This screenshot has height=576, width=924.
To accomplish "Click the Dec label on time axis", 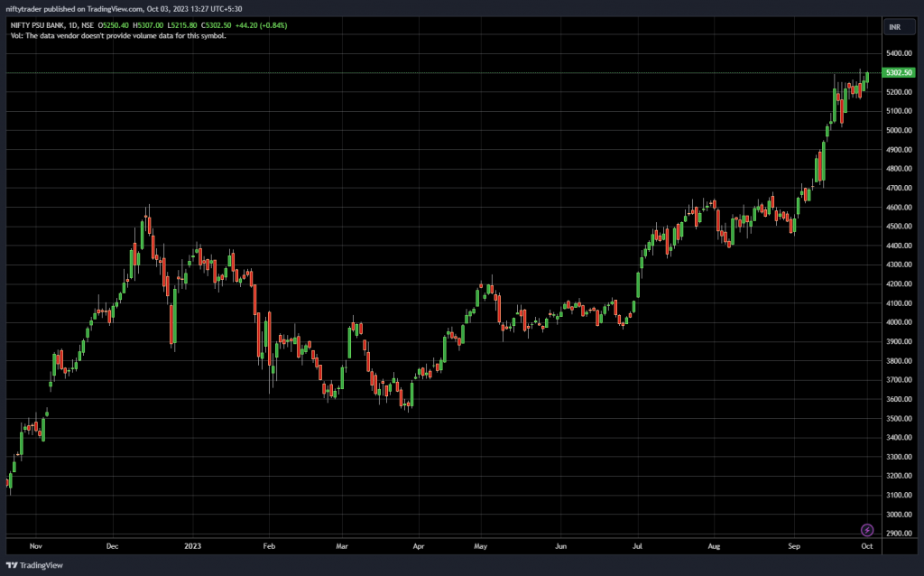I will 112,546.
